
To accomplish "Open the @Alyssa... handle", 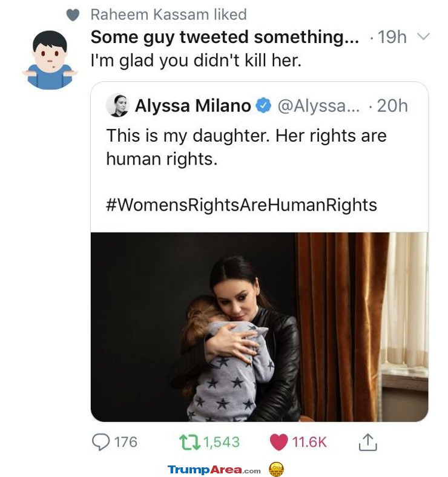I will click(318, 106).
